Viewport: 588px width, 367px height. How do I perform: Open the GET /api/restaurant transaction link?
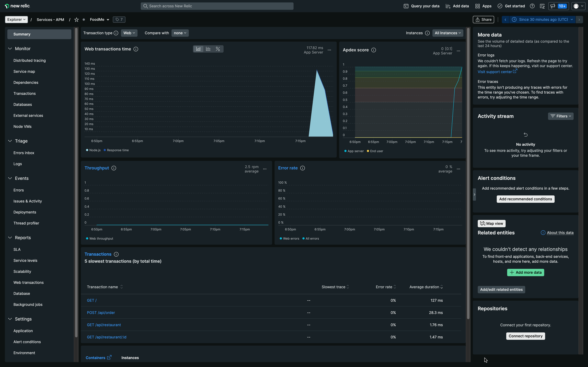click(104, 325)
